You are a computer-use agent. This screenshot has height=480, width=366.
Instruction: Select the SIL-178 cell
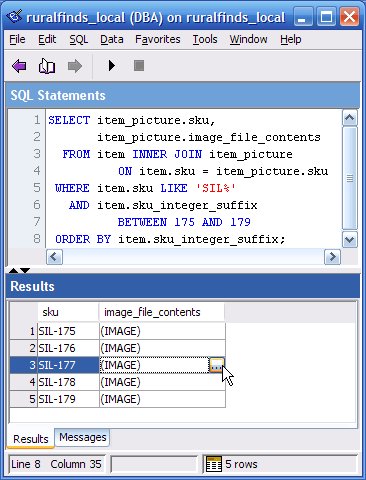point(68,382)
